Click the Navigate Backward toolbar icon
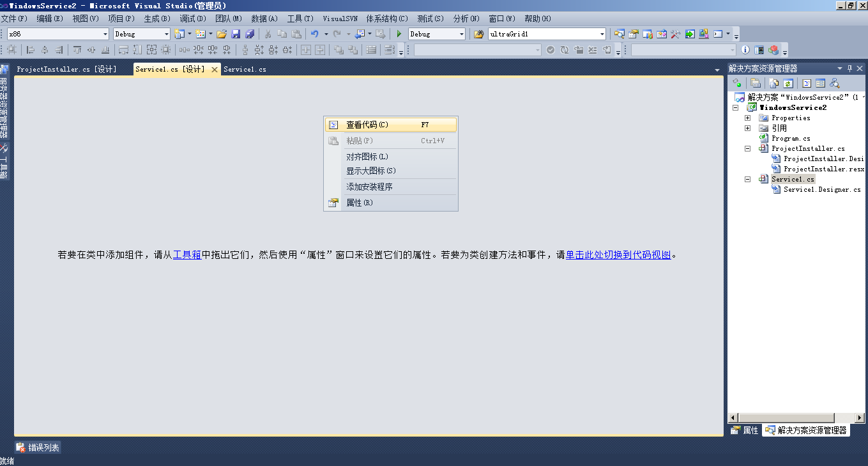868x466 pixels. coord(360,34)
